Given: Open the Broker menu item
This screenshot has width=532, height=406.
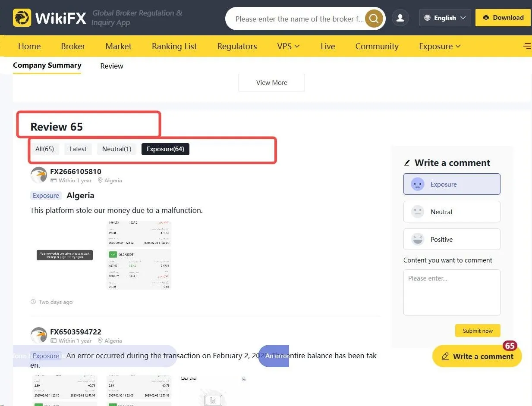Looking at the screenshot, I should 73,46.
